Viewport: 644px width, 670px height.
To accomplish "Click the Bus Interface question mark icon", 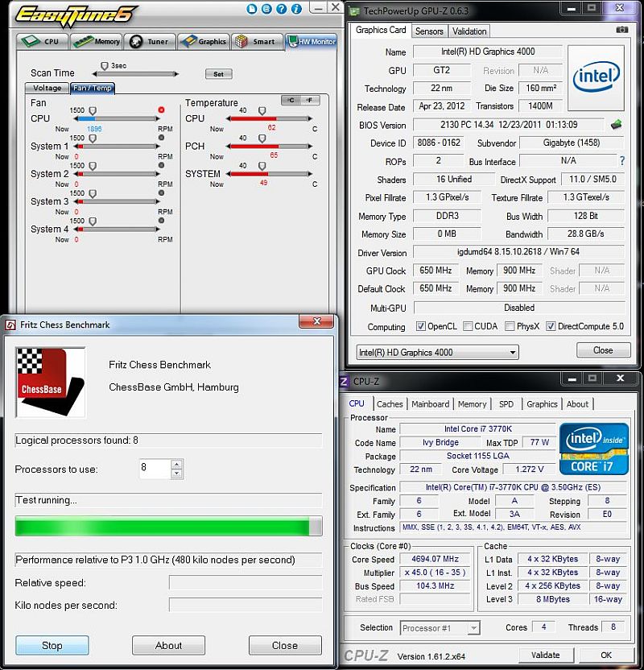I will [x=621, y=161].
